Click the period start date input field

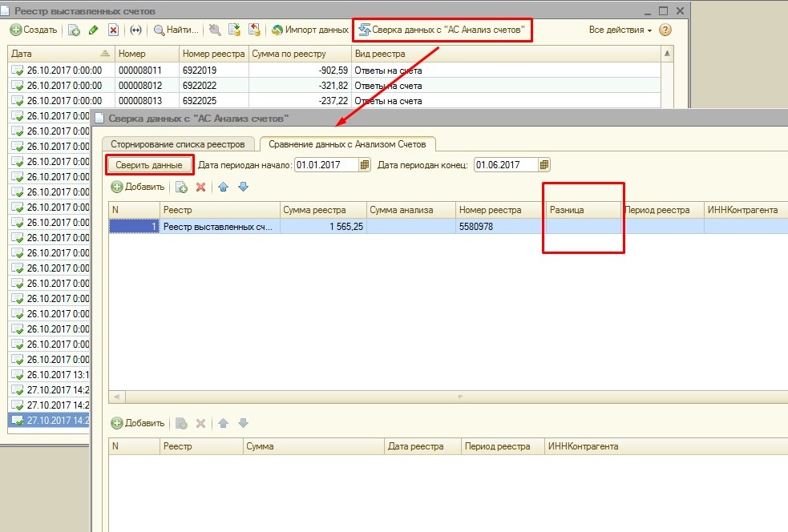click(x=326, y=165)
